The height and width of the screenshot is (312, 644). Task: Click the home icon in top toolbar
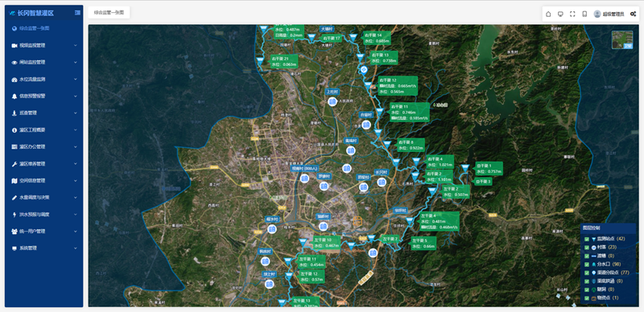click(x=548, y=14)
